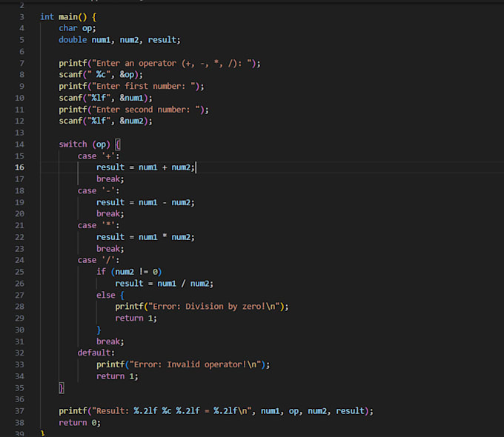The width and height of the screenshot is (504, 437).
Task: Click line number 32 in the gutter
Action: click(x=19, y=353)
